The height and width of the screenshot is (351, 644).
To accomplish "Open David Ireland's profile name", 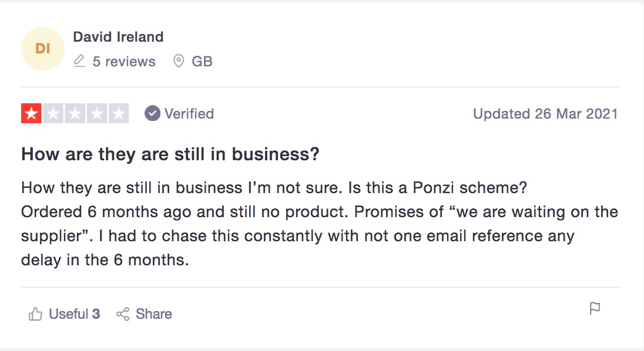I will point(118,37).
